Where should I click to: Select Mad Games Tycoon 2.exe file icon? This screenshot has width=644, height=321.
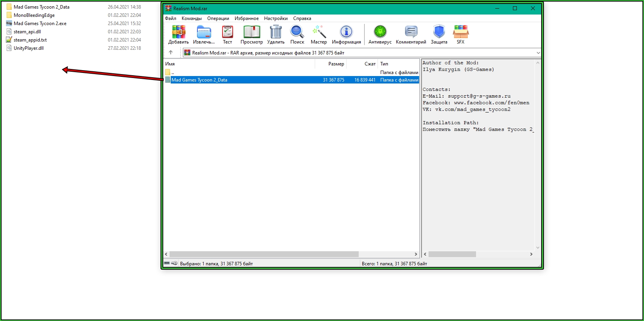[x=9, y=24]
